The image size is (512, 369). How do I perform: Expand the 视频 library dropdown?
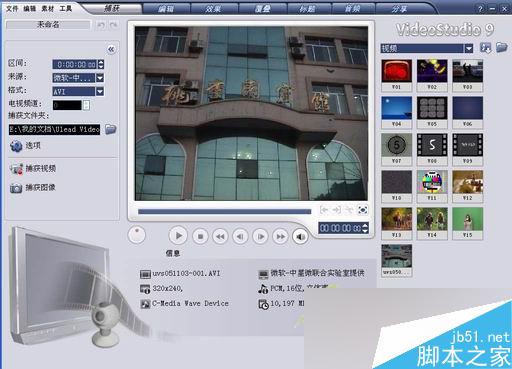coord(469,49)
